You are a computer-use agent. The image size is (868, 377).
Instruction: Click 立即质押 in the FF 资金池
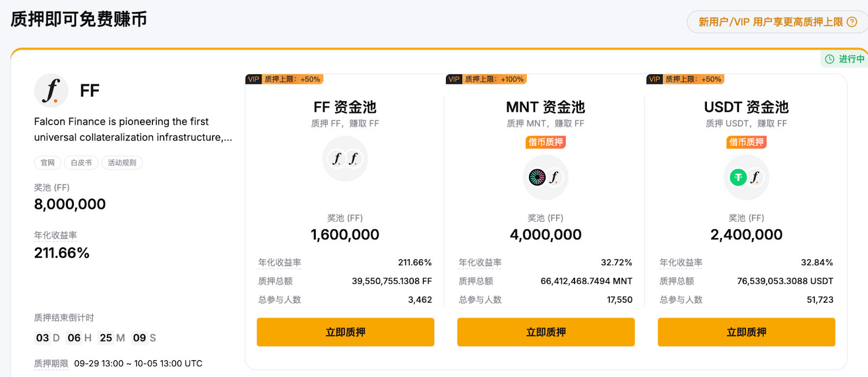[345, 331]
